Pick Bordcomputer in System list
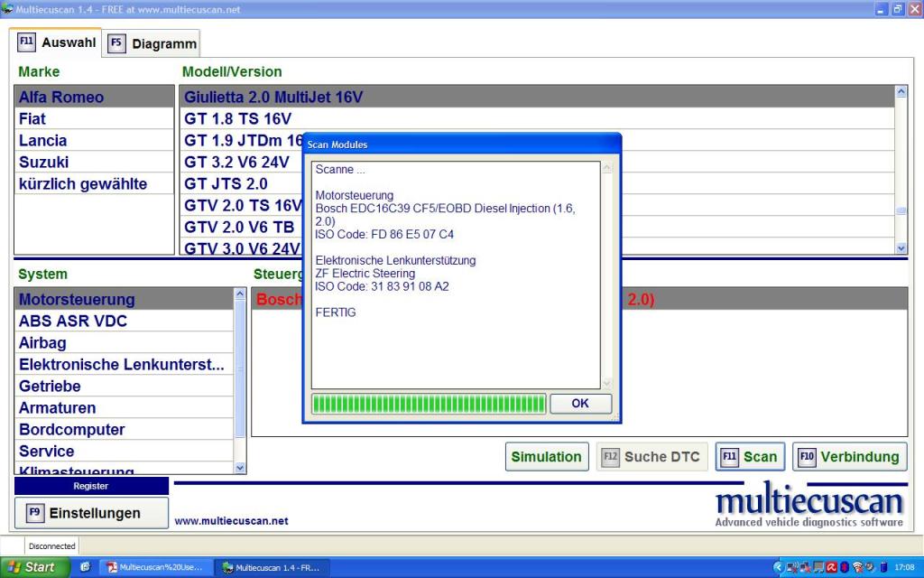The image size is (924, 578). click(125, 429)
